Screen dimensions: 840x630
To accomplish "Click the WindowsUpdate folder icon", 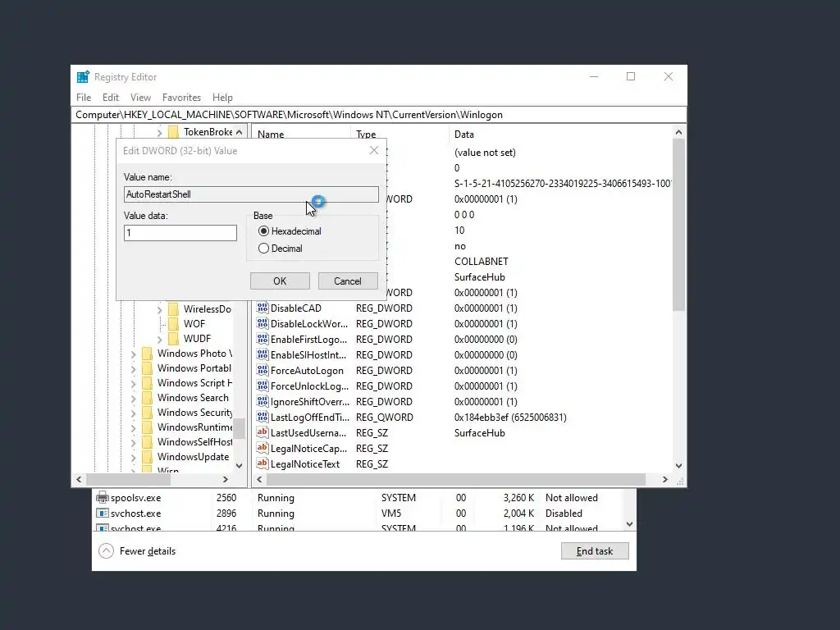I will pos(147,456).
